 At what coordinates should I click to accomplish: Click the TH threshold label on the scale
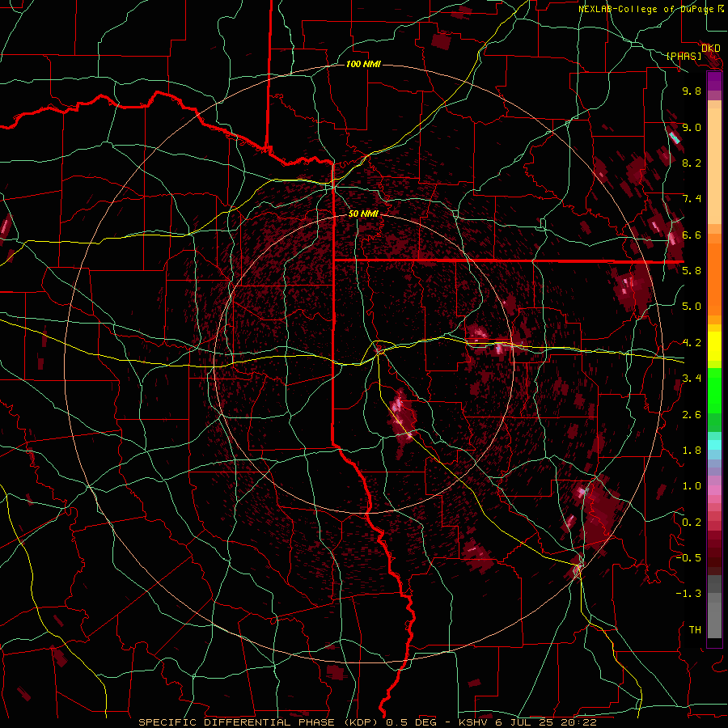695,630
